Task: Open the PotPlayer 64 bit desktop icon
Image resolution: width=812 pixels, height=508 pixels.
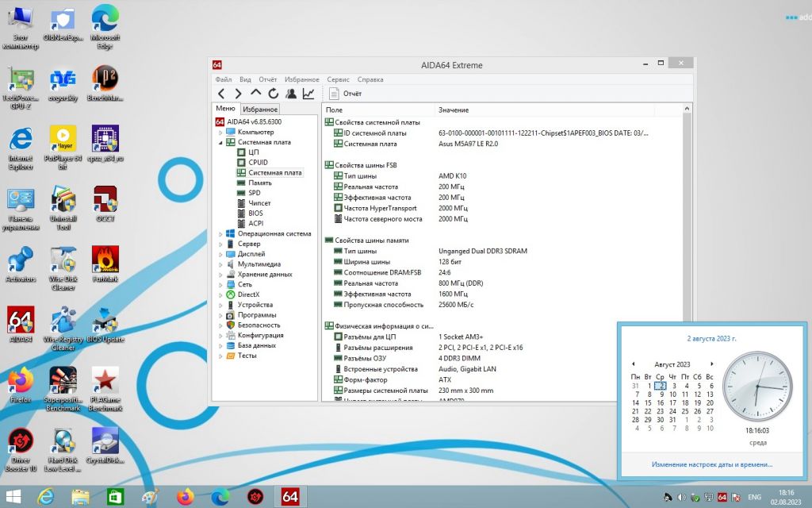Action: (x=63, y=148)
